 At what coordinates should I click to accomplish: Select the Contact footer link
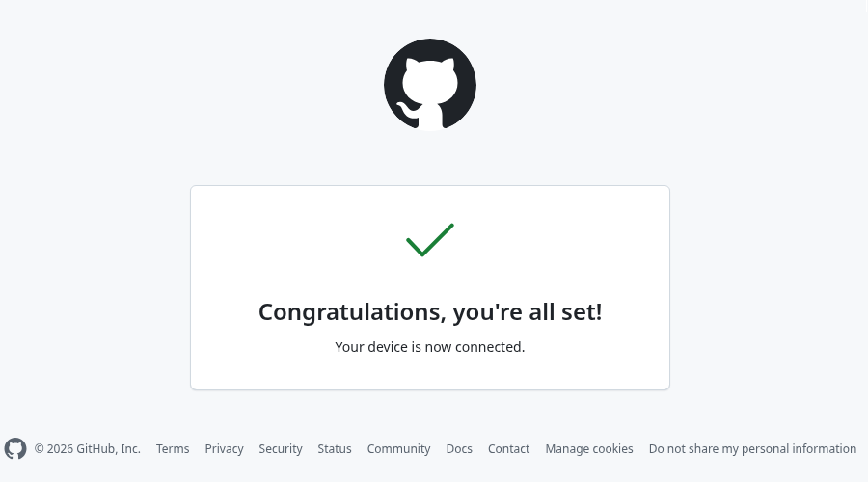(x=508, y=449)
